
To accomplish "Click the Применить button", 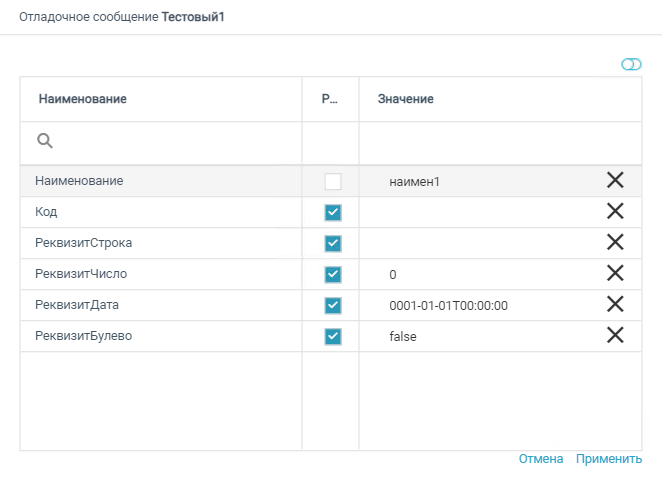I will point(608,459).
